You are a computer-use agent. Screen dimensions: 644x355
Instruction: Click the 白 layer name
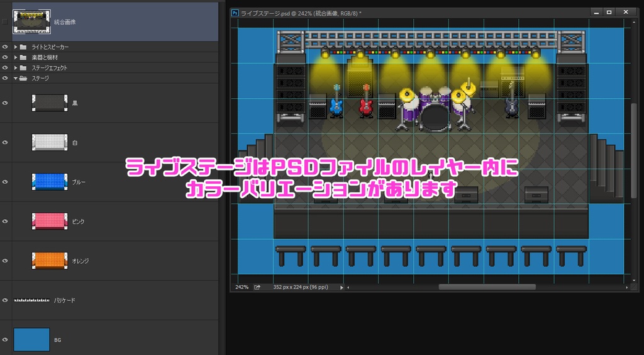pos(75,143)
